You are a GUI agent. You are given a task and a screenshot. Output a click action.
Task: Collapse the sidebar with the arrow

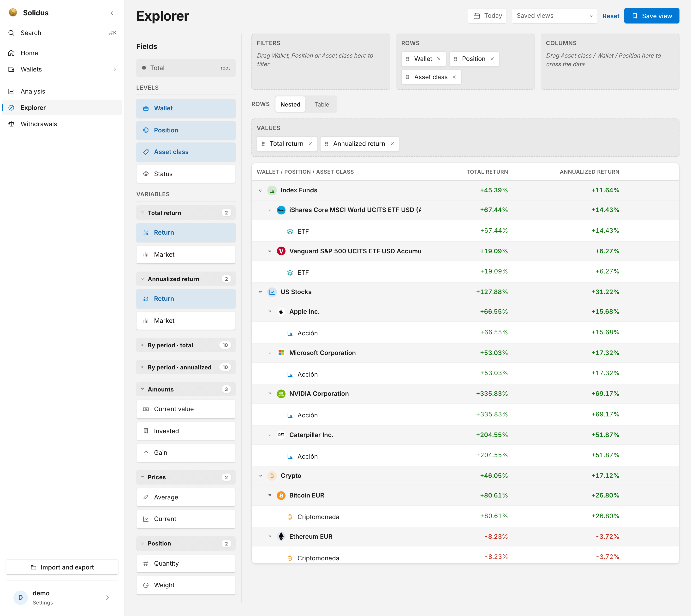[x=112, y=13]
